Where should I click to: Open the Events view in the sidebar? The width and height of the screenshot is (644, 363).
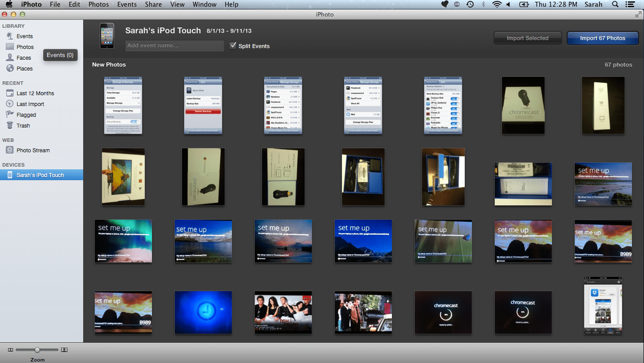coord(24,36)
